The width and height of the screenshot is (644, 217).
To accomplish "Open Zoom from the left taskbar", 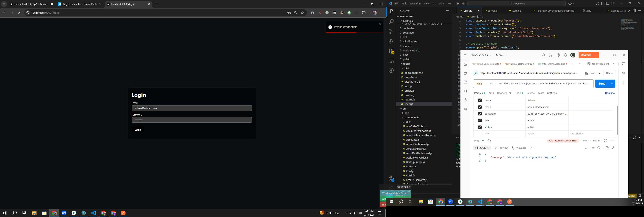I will click(x=64, y=213).
